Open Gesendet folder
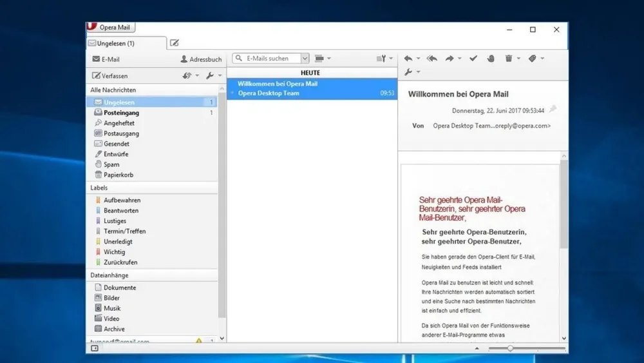Screen dimensions: 644x363 (x=152, y=144)
